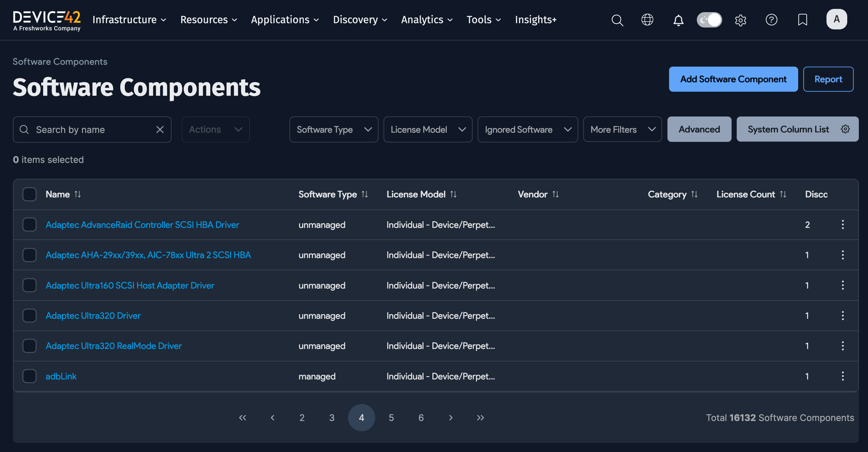Open the bookmarks icon
Viewport: 868px width, 452px height.
(803, 20)
